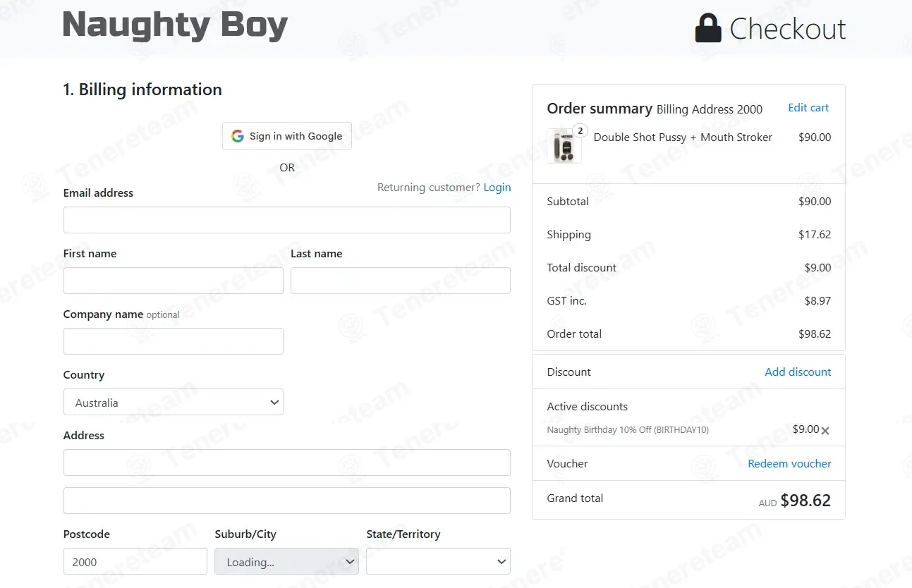Open the Suburb/City dropdown
The image size is (912, 588).
pyautogui.click(x=286, y=561)
